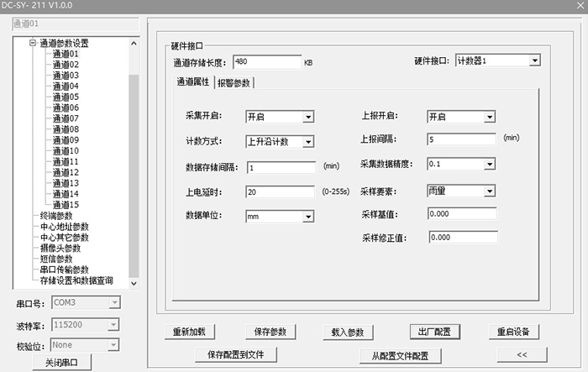Viewport: 588px width, 372px height.
Task: Select 通道05 in the channel tree
Action: click(66, 97)
